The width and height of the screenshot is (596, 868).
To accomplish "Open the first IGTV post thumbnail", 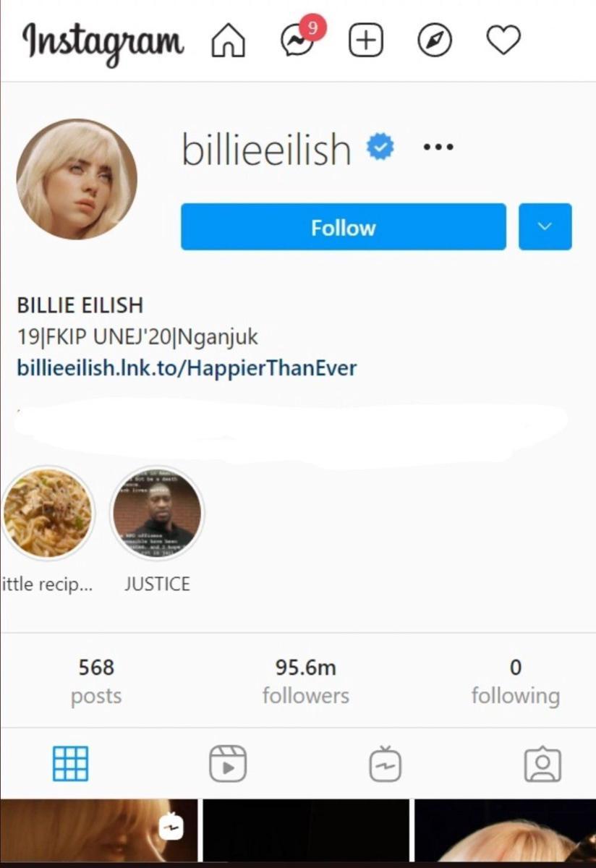I will [99, 830].
